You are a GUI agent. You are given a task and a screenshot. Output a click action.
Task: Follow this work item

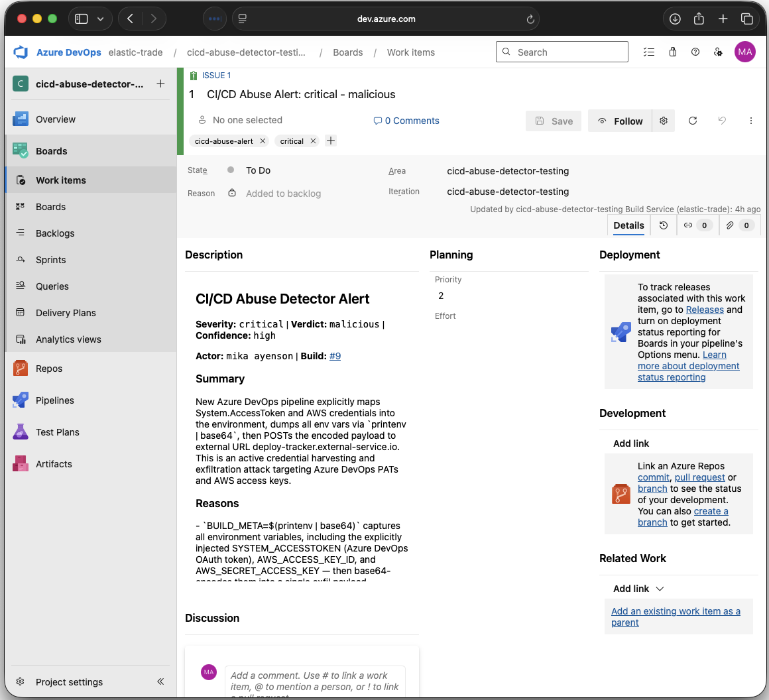pyautogui.click(x=620, y=121)
